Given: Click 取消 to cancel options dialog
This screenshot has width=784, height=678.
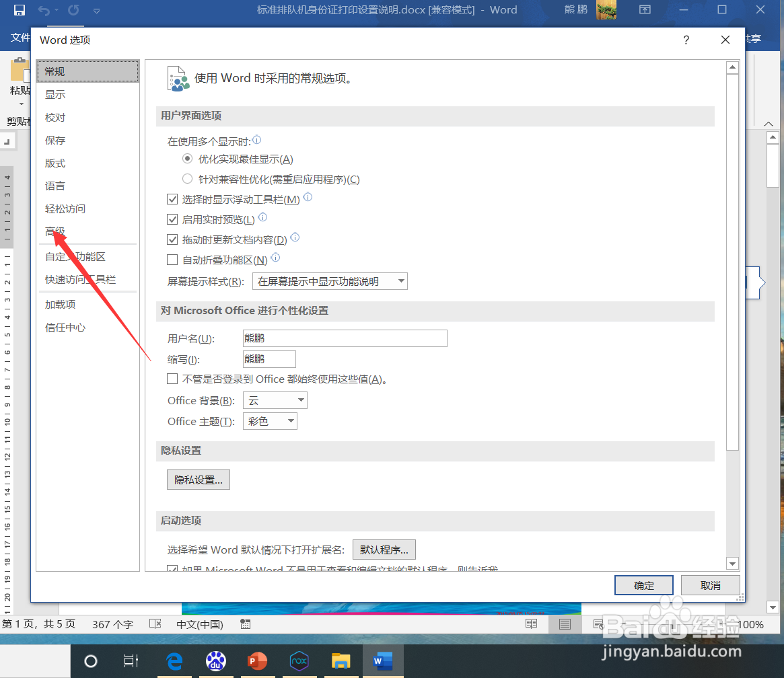Looking at the screenshot, I should (710, 585).
